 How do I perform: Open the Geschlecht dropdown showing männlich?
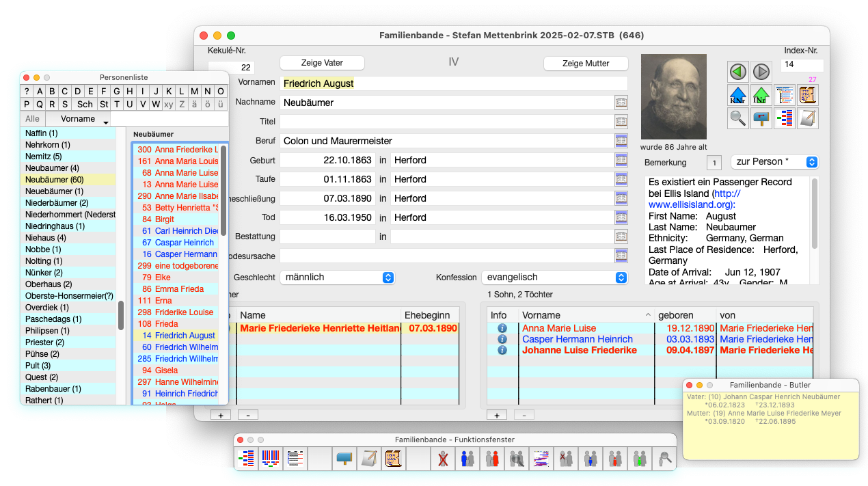tap(338, 278)
